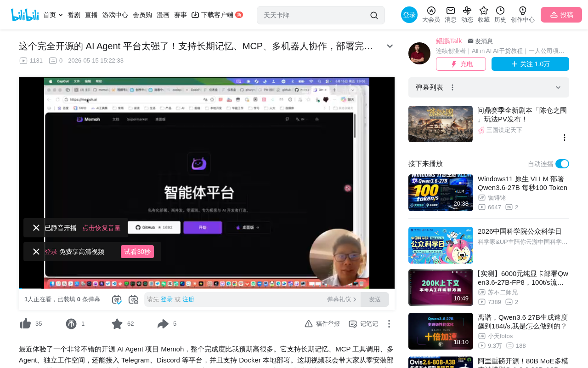The height and width of the screenshot is (368, 588).
Task: Open options for 陈仓之围 ad card
Action: pos(565,138)
